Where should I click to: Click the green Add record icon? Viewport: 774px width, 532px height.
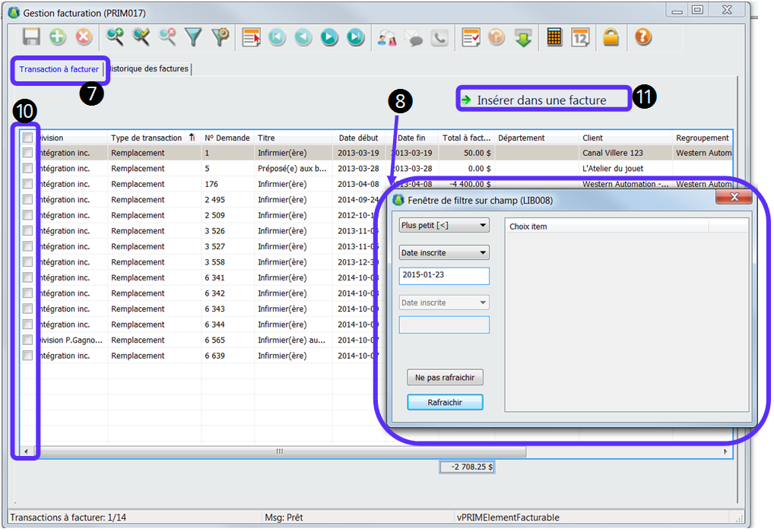[x=58, y=37]
